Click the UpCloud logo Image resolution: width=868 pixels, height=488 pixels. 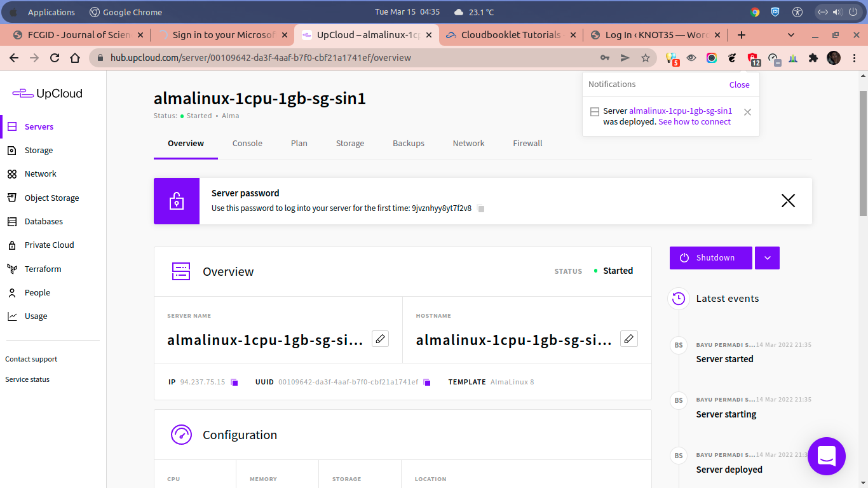[48, 93]
